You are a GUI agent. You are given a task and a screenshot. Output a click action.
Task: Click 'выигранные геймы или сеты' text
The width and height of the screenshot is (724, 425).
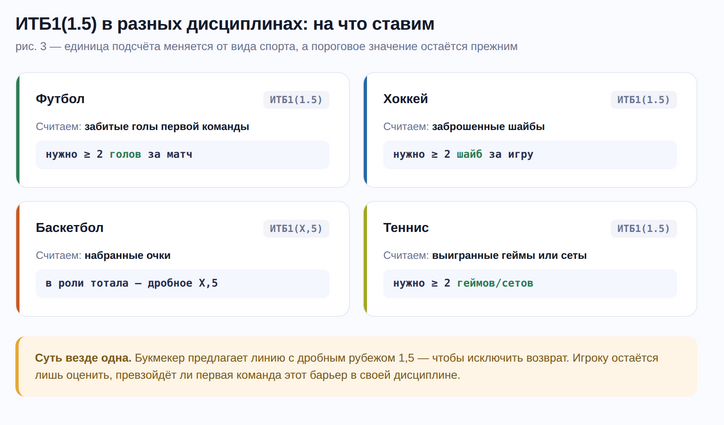[509, 256]
